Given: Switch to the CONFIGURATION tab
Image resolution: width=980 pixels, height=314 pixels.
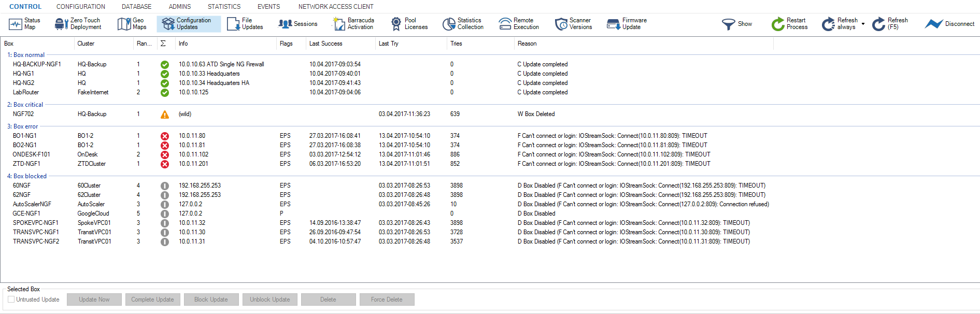Looking at the screenshot, I should (81, 7).
